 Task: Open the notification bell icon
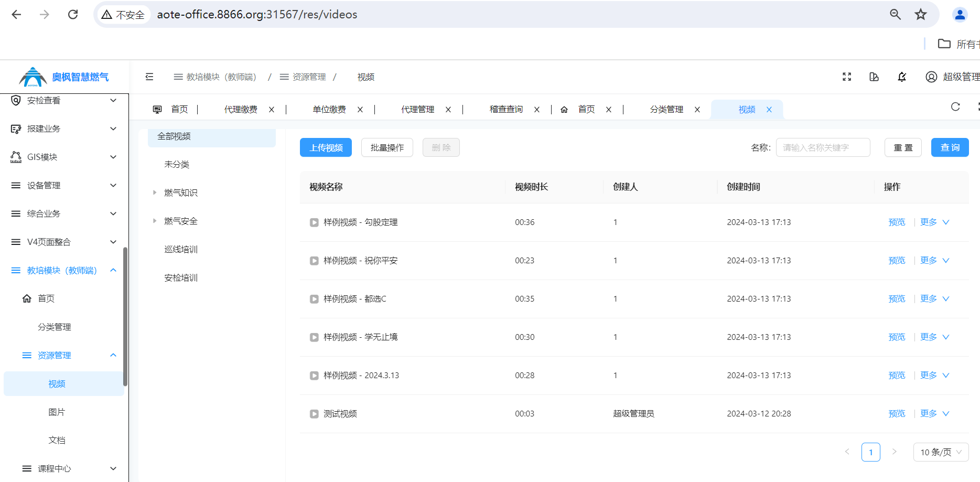(x=902, y=77)
